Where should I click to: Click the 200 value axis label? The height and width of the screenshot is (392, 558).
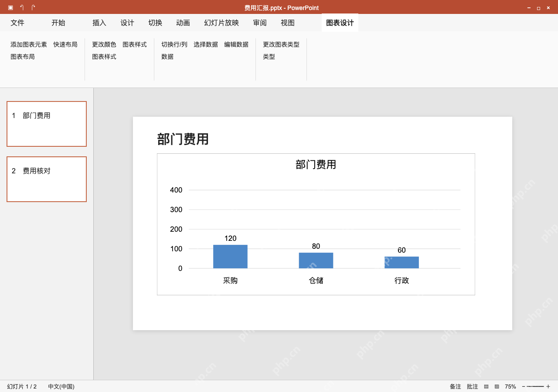coord(176,229)
